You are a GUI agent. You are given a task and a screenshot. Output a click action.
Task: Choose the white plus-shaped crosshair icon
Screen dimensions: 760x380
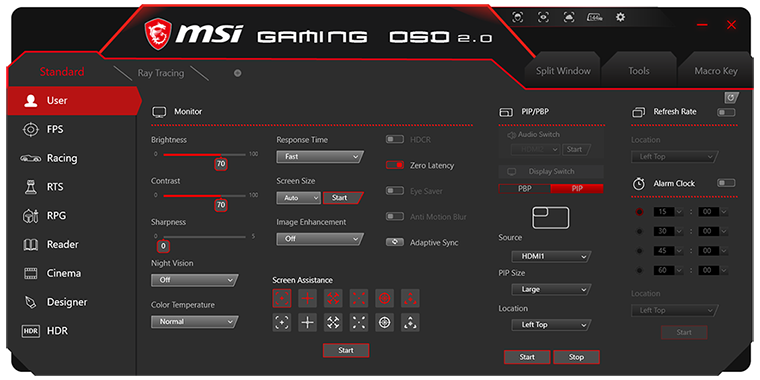[307, 322]
